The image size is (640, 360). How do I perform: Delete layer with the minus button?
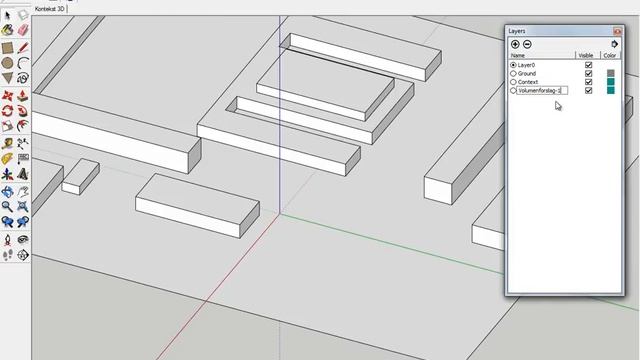click(527, 44)
